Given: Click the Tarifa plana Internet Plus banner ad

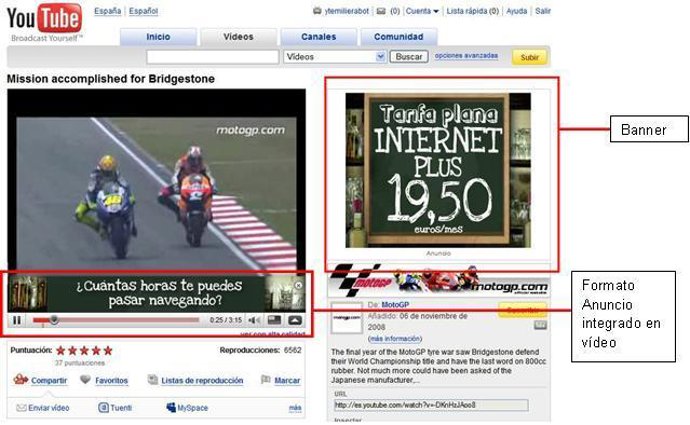Looking at the screenshot, I should [438, 170].
